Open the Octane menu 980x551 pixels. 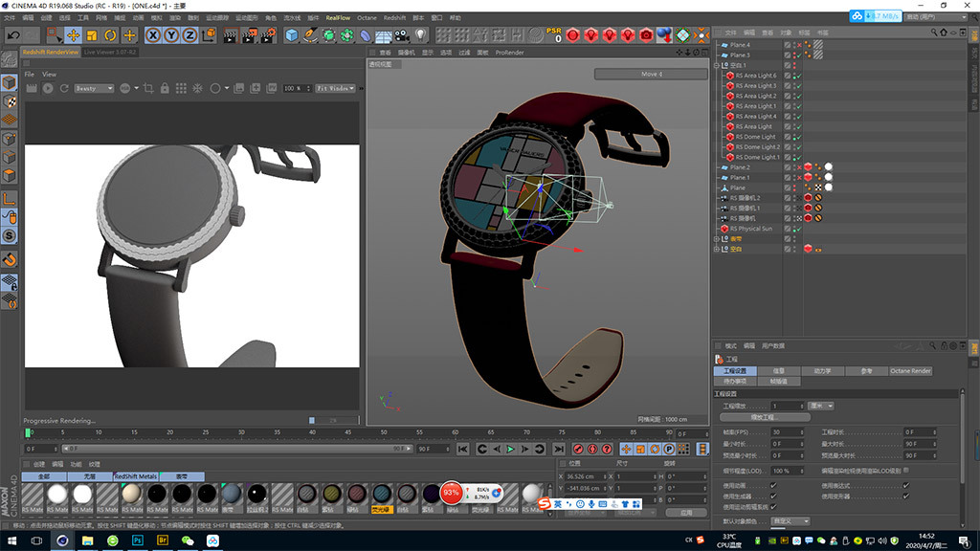point(367,17)
